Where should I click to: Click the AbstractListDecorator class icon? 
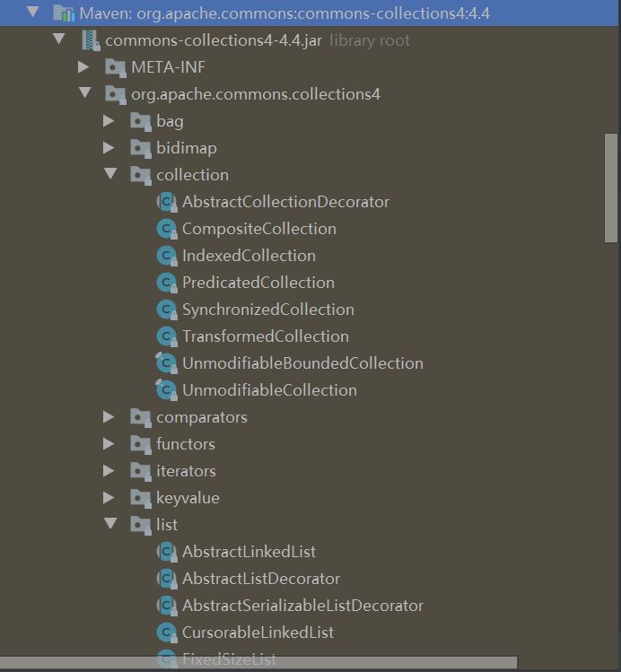click(167, 579)
